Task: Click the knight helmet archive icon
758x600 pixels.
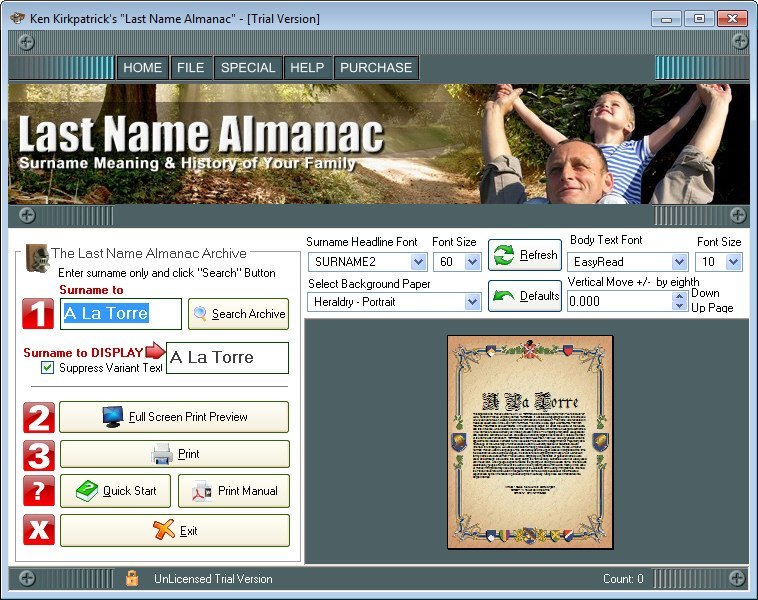Action: 38,258
